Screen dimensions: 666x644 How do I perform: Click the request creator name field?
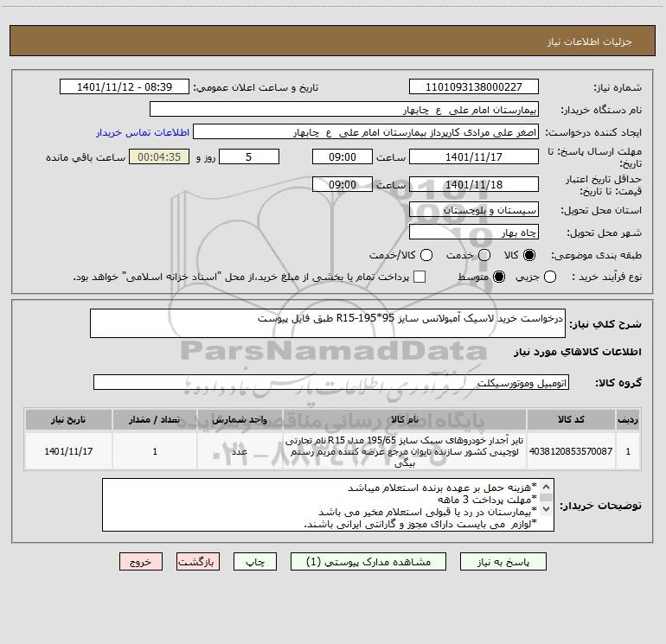366,132
